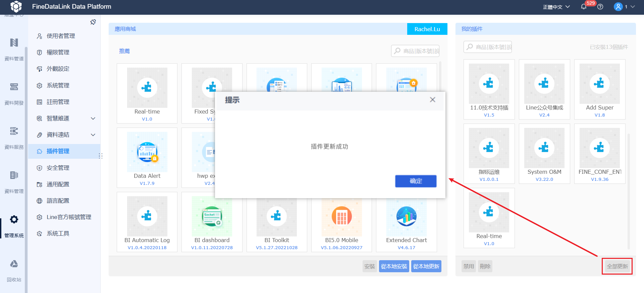
Task: Open 系統管理 in the sidebar menu
Action: [64, 85]
